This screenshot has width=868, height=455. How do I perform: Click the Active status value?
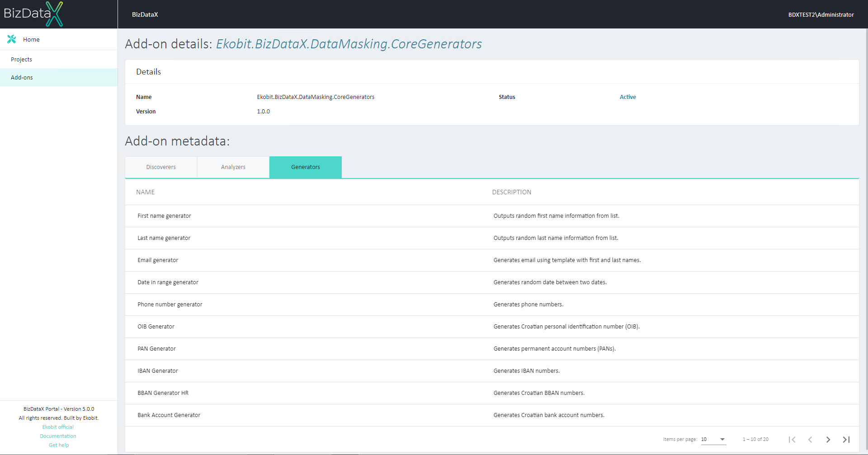coord(627,97)
